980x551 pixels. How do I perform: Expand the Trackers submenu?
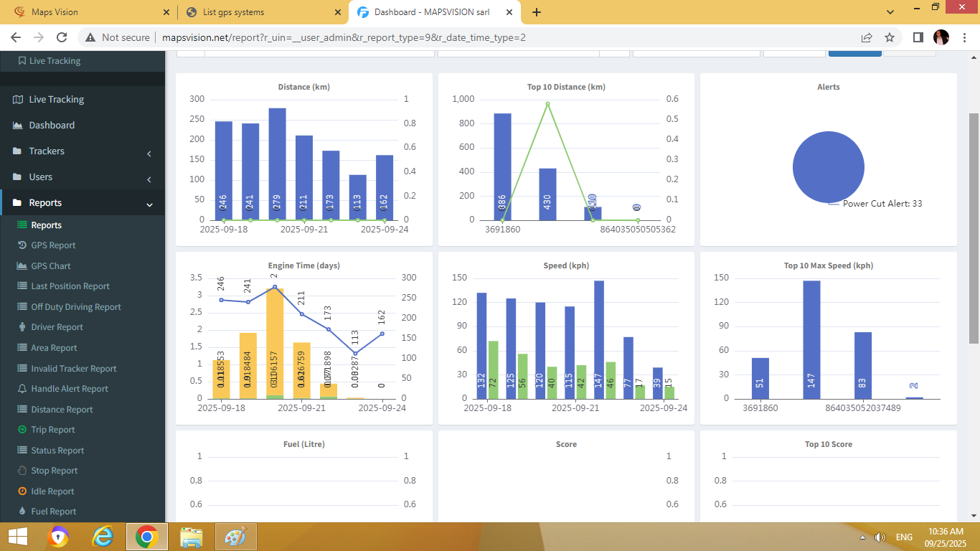click(149, 152)
